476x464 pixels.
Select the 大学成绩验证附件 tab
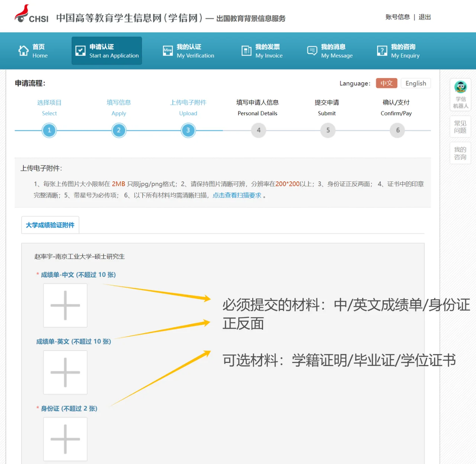click(50, 225)
